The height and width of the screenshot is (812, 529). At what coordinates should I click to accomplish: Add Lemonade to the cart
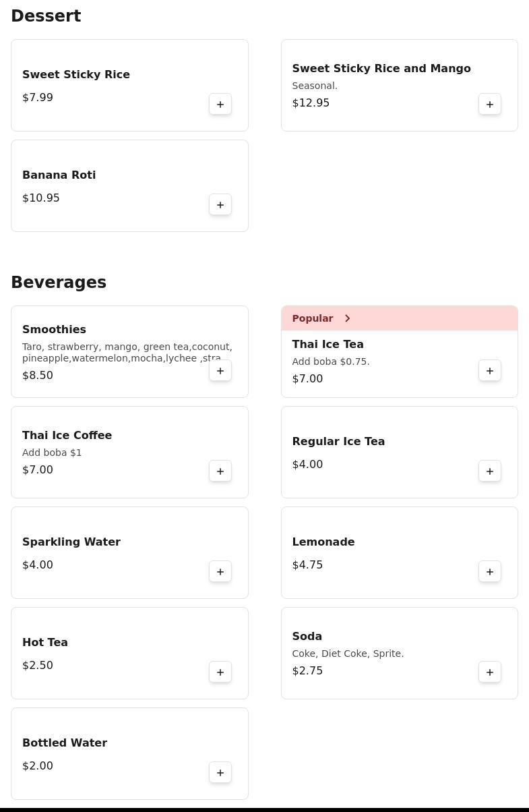tap(490, 571)
